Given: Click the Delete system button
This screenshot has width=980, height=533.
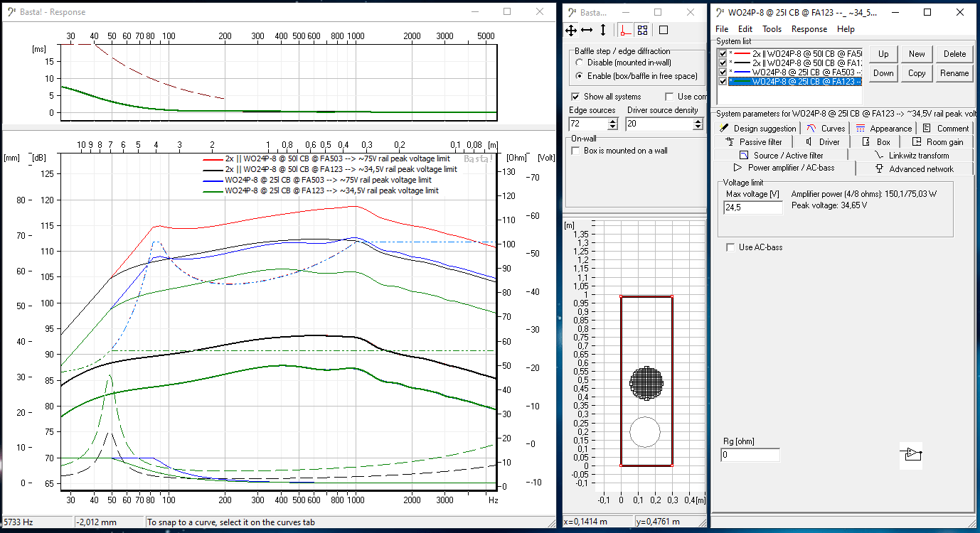Looking at the screenshot, I should click(x=954, y=54).
